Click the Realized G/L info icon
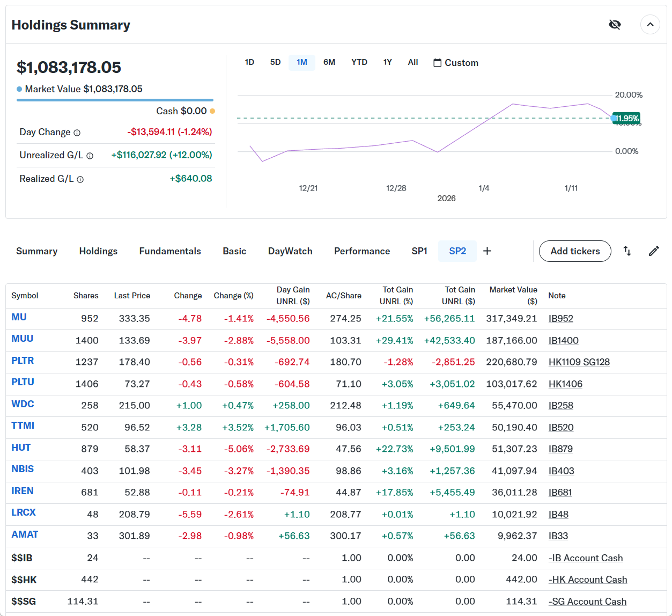This screenshot has width=672, height=616. (80, 179)
